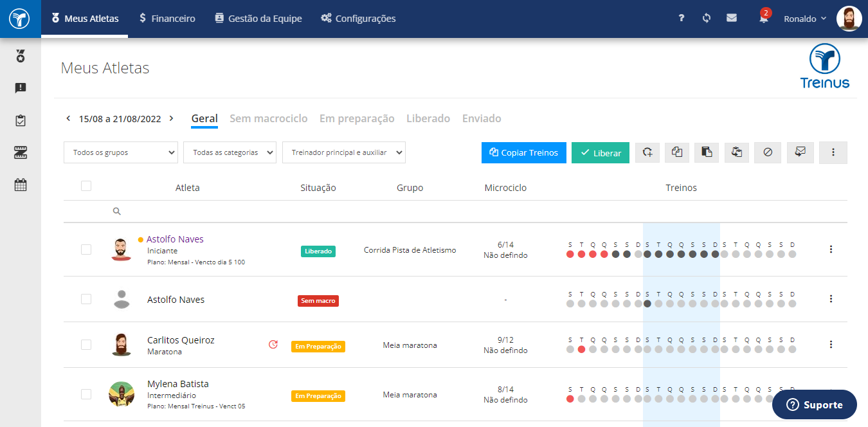This screenshot has height=427, width=868.
Task: Expand the 'Todas as categorias' dropdown
Action: [230, 152]
